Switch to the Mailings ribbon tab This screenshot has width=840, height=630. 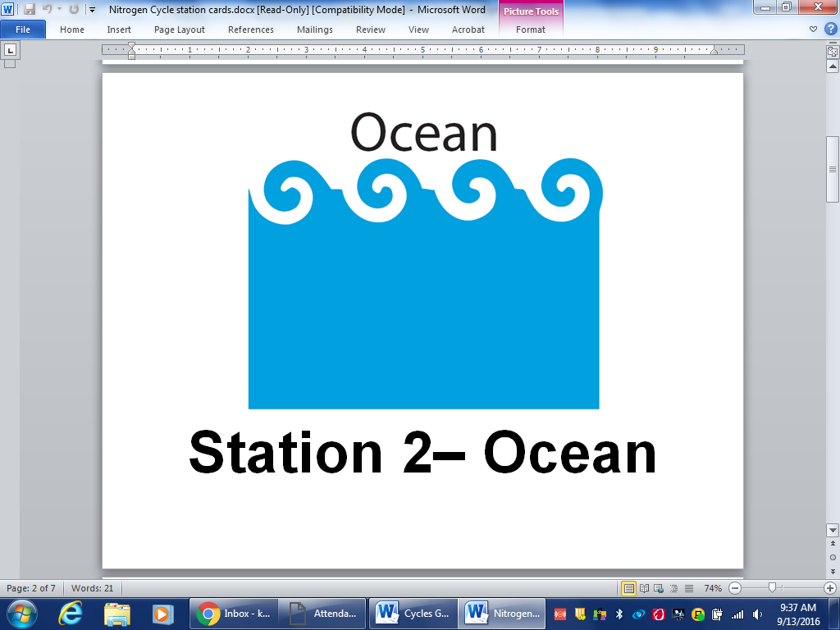[x=314, y=30]
